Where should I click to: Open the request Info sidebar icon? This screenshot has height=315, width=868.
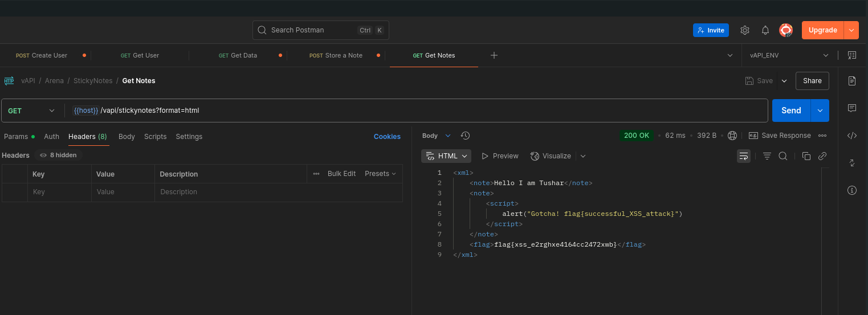click(852, 190)
